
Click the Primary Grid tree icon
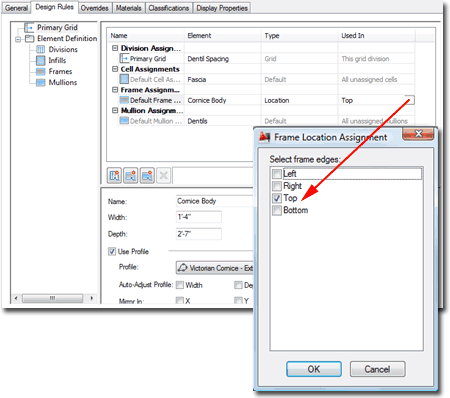click(x=29, y=27)
